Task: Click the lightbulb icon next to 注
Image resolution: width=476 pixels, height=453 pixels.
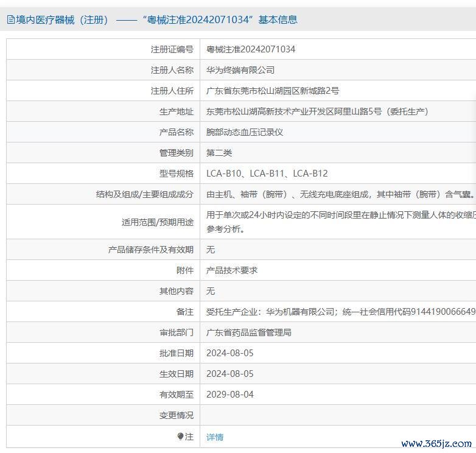Action: [180, 437]
